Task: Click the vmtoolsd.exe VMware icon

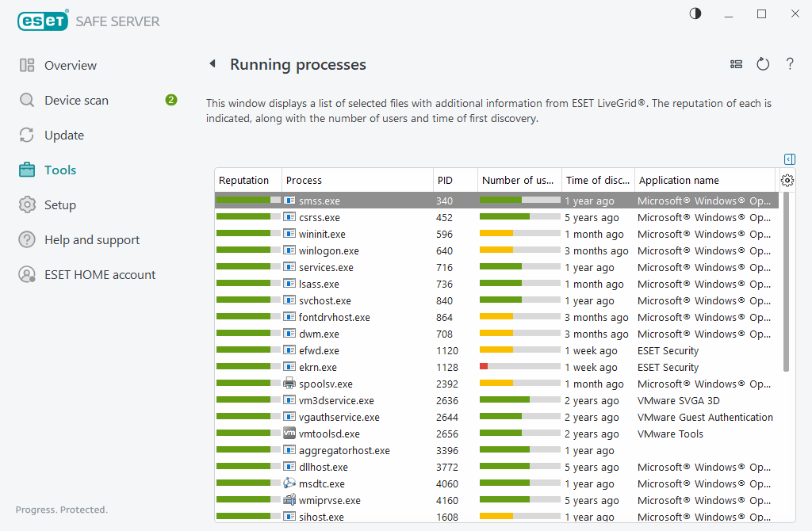Action: (289, 434)
